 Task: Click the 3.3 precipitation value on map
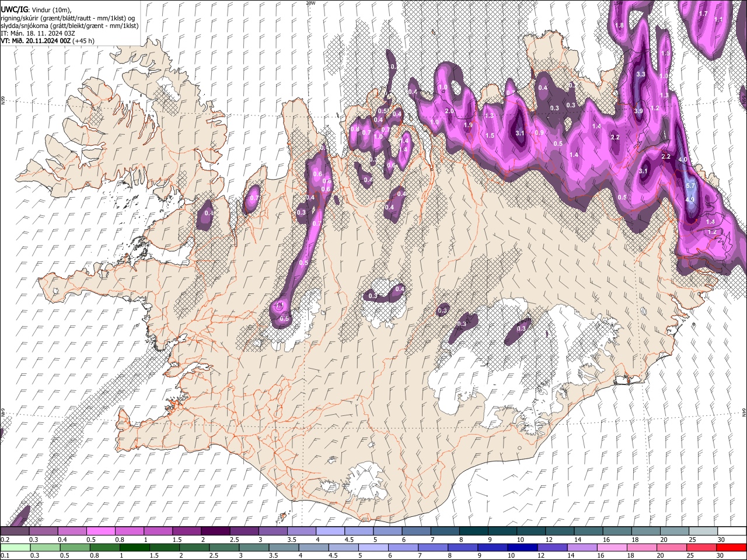click(641, 74)
